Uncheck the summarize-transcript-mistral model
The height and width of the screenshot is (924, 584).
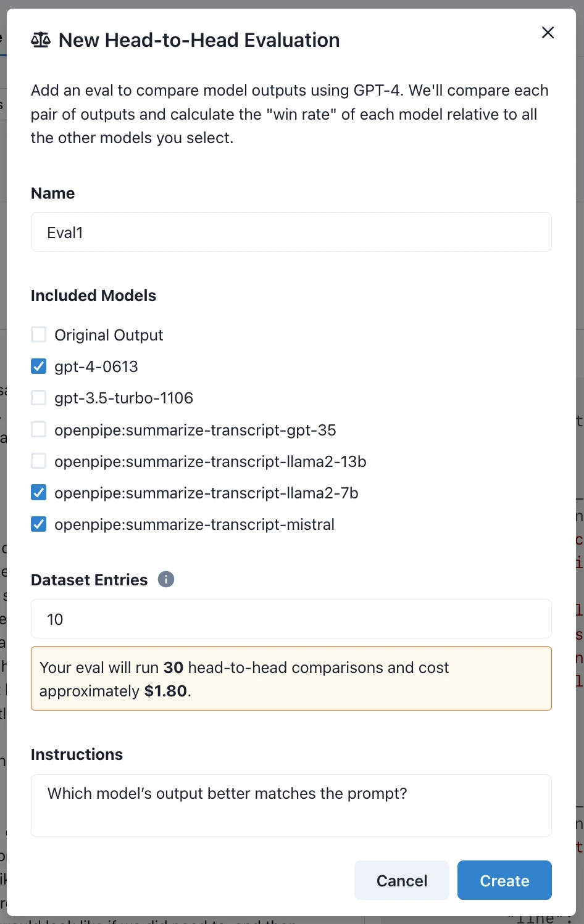click(x=38, y=524)
